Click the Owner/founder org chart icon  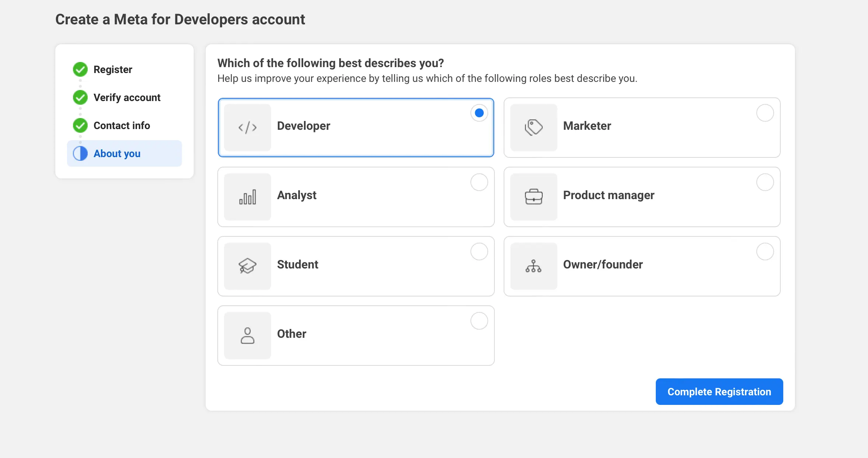(x=534, y=266)
